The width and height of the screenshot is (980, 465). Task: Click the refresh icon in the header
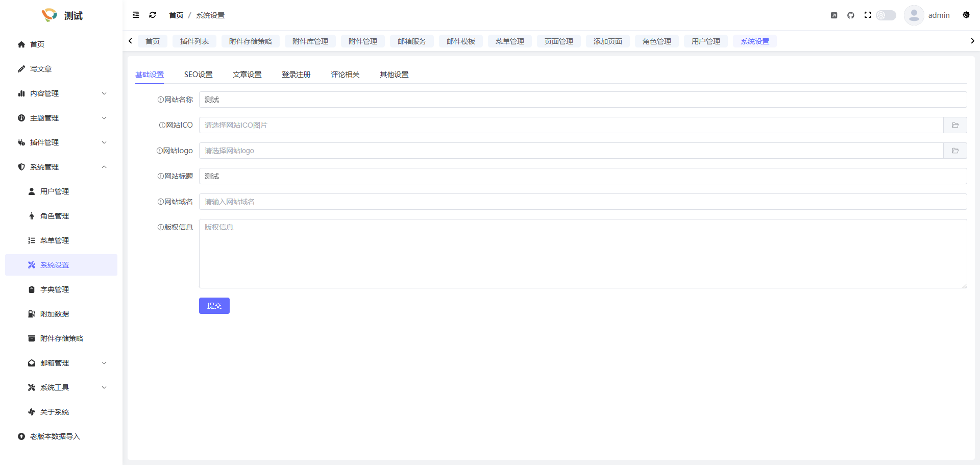pos(153,15)
